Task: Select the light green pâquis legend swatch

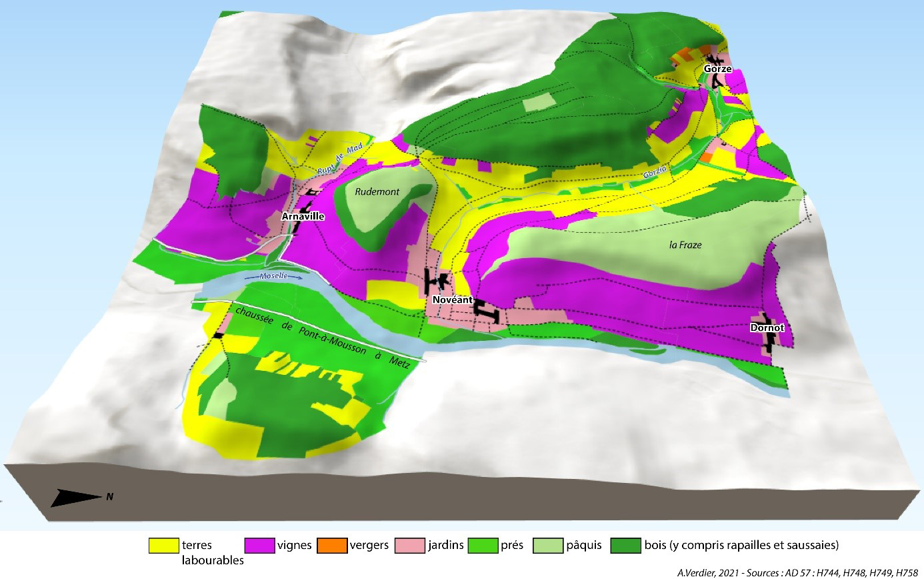Action: coord(549,546)
